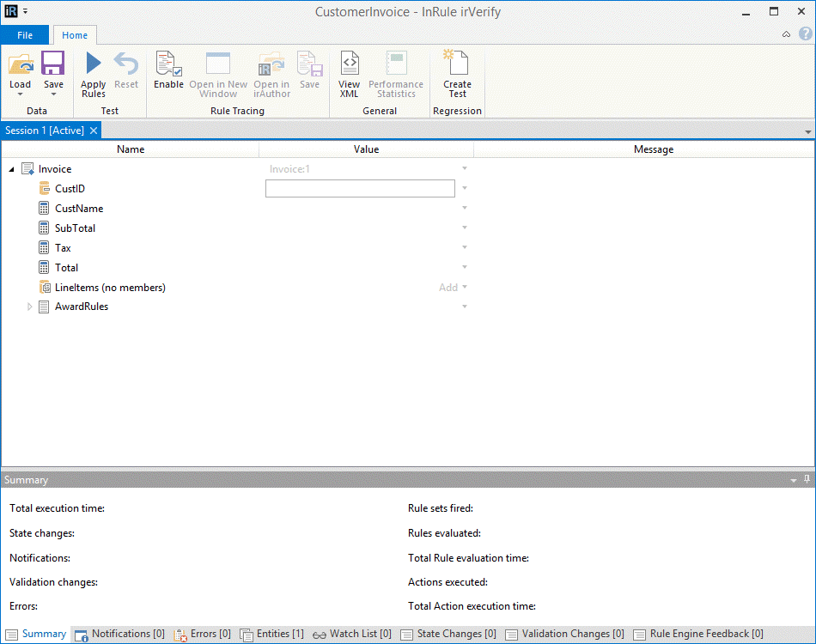Open the State Changes tab
Viewport: 816px width, 644px height.
pyautogui.click(x=448, y=635)
